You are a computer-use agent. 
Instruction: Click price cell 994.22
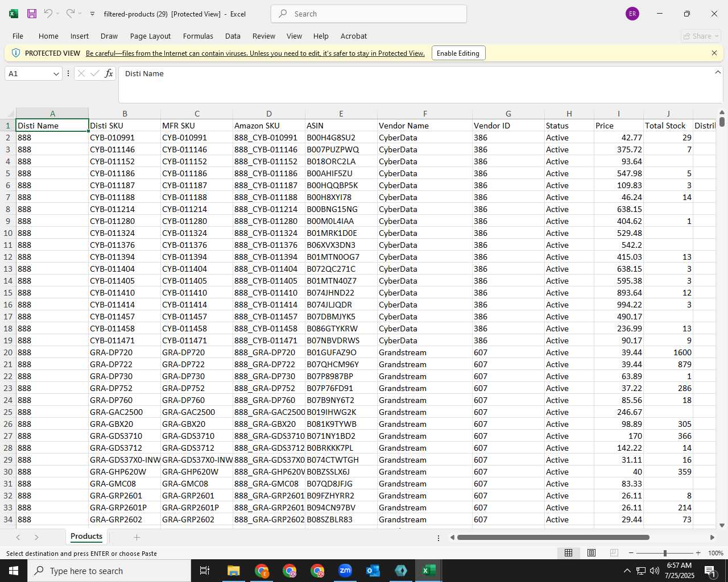click(x=618, y=305)
